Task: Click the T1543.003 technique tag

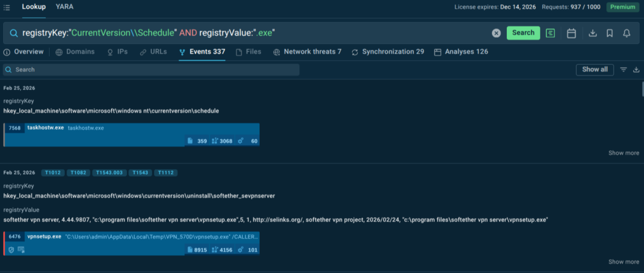Action: pyautogui.click(x=108, y=172)
